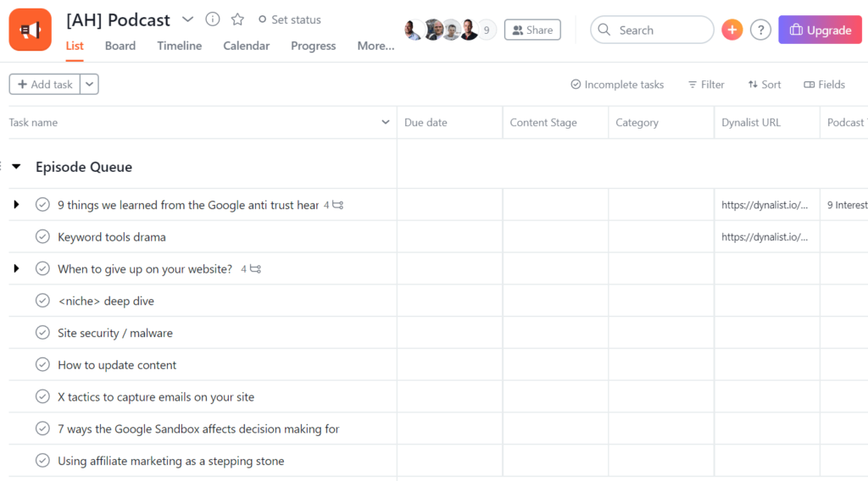Screen dimensions: 868x481
Task: Mark '7 ways the Google Sandbox' task complete
Action: click(42, 428)
